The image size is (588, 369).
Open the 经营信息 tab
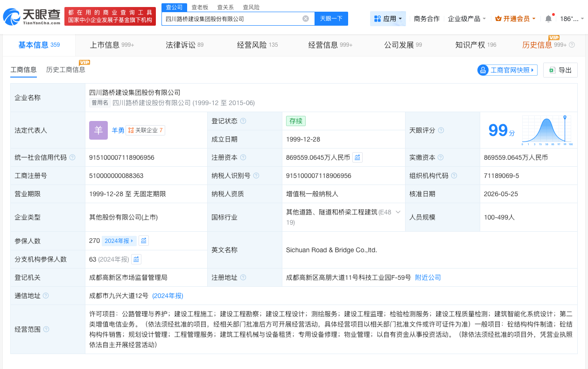(x=330, y=45)
